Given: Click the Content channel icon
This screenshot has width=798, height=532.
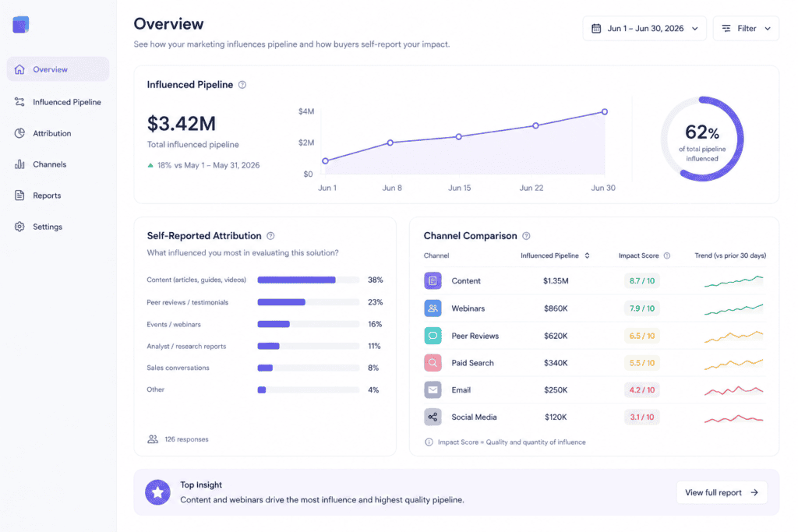Looking at the screenshot, I should pos(433,280).
